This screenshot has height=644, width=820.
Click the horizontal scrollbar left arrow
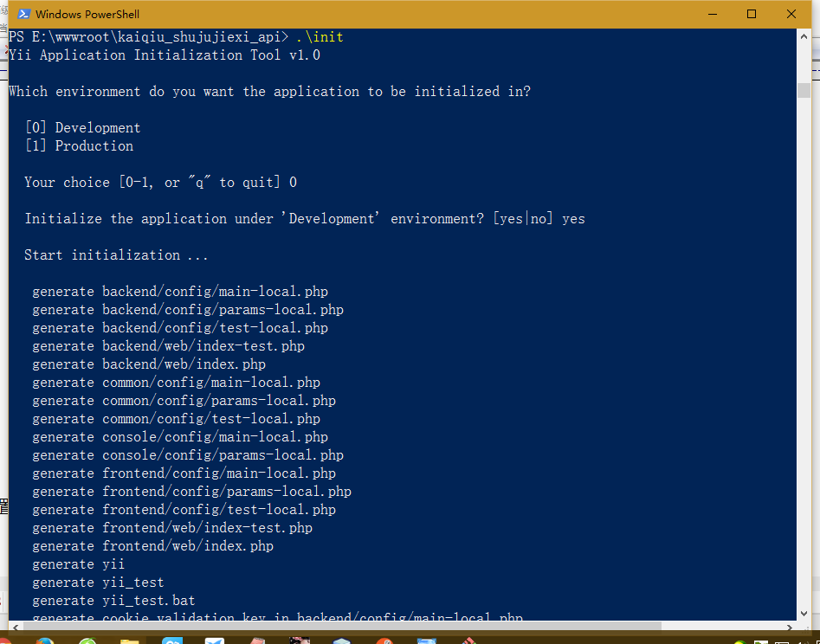point(15,627)
